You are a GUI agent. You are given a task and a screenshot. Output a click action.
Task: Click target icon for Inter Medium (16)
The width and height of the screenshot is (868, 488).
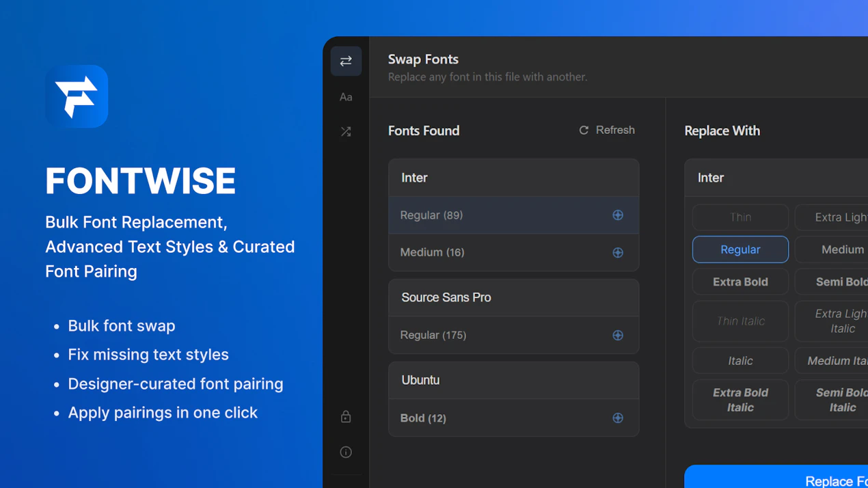[618, 253]
